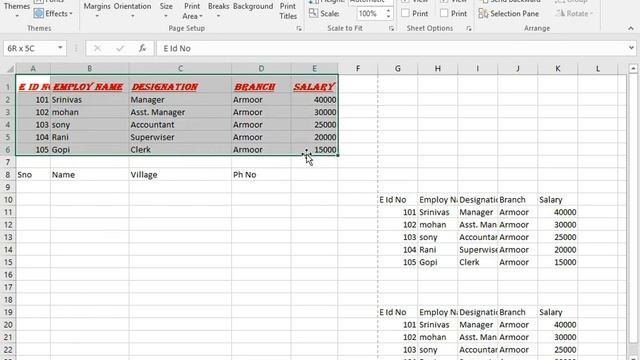Select the Sno cell in row 8
This screenshot has width=640, height=360.
pos(33,175)
